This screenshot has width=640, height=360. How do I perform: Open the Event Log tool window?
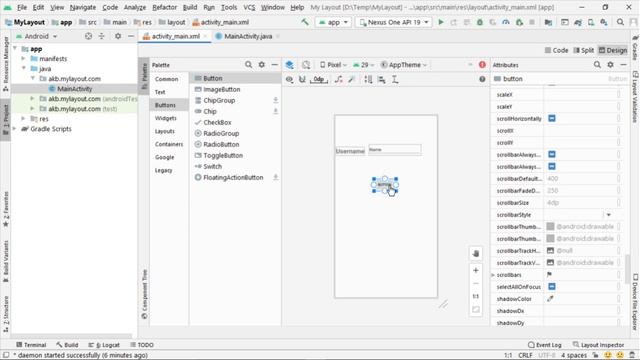[544, 345]
